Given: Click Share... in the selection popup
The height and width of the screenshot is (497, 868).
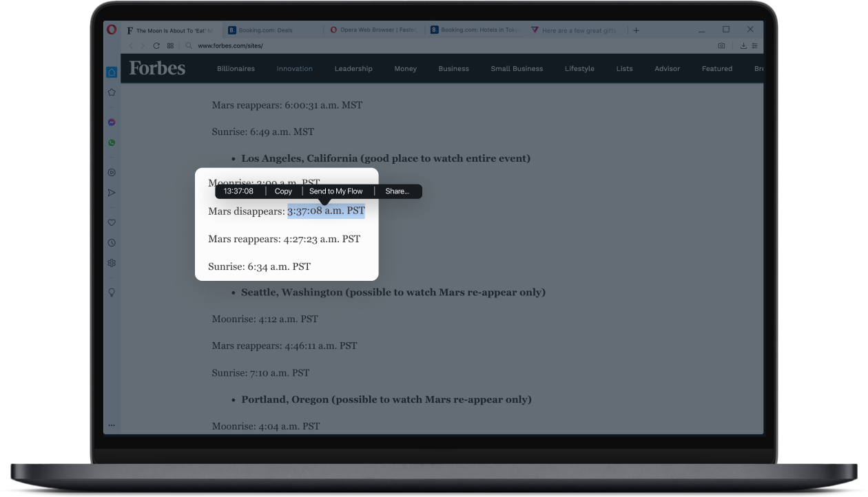Looking at the screenshot, I should [397, 191].
